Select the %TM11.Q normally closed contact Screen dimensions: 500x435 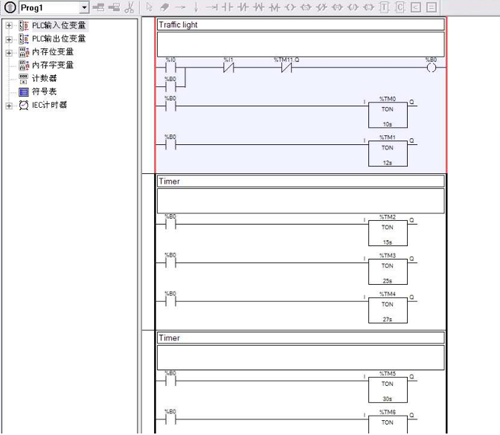click(286, 68)
